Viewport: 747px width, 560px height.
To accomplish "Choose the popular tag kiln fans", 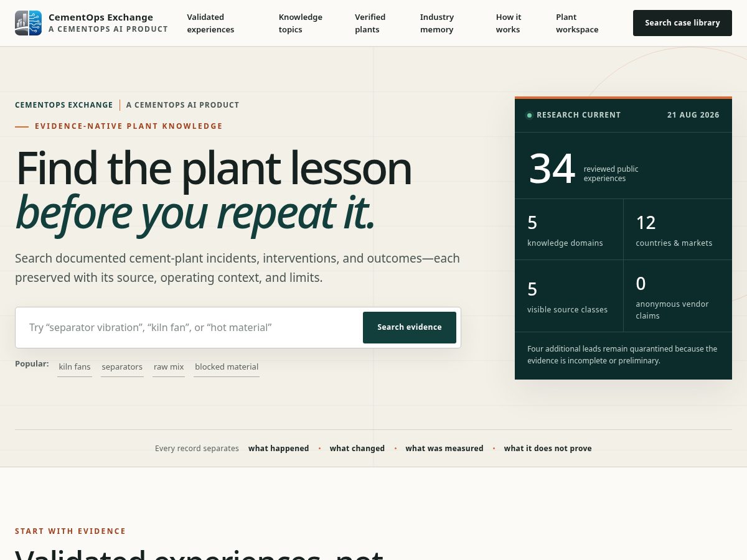I will tap(75, 367).
